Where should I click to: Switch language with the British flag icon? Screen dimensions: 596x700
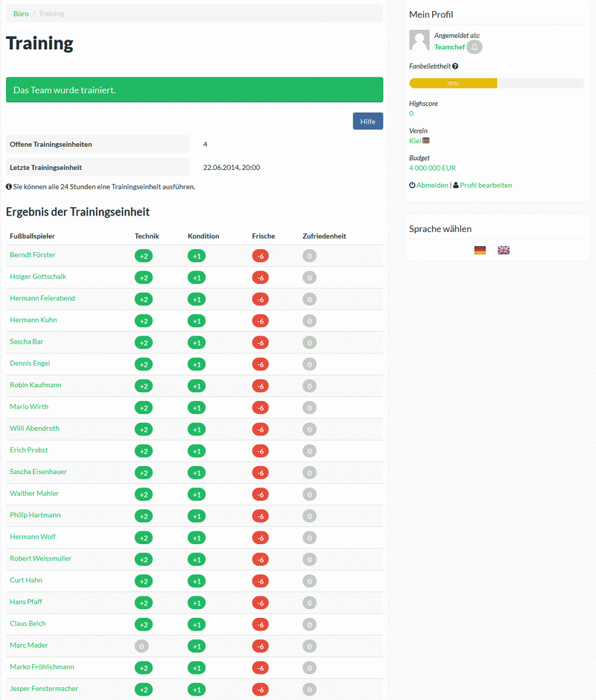(x=504, y=250)
